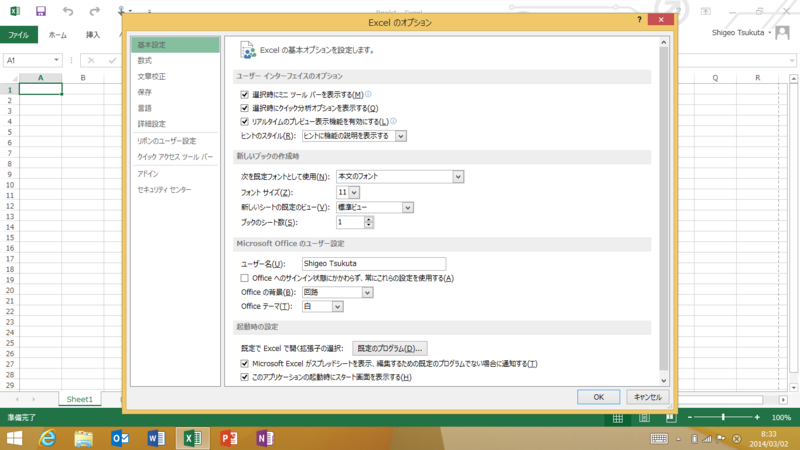The image size is (800, 450).
Task: Decrease the number of sheets with the spinner down arrow
Action: 368,225
